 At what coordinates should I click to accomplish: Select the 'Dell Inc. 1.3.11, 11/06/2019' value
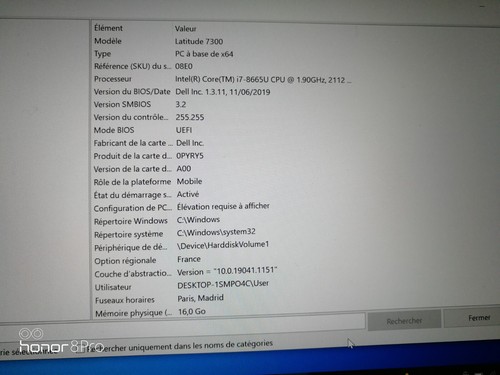[223, 92]
